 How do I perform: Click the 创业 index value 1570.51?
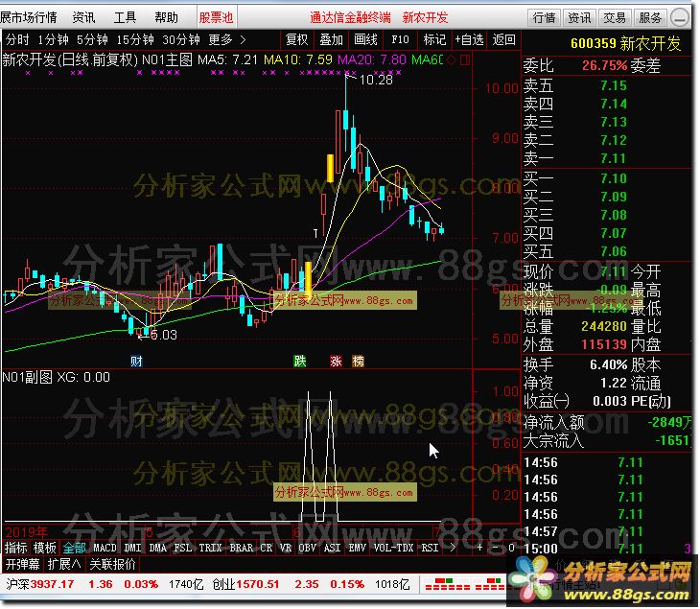[258, 584]
